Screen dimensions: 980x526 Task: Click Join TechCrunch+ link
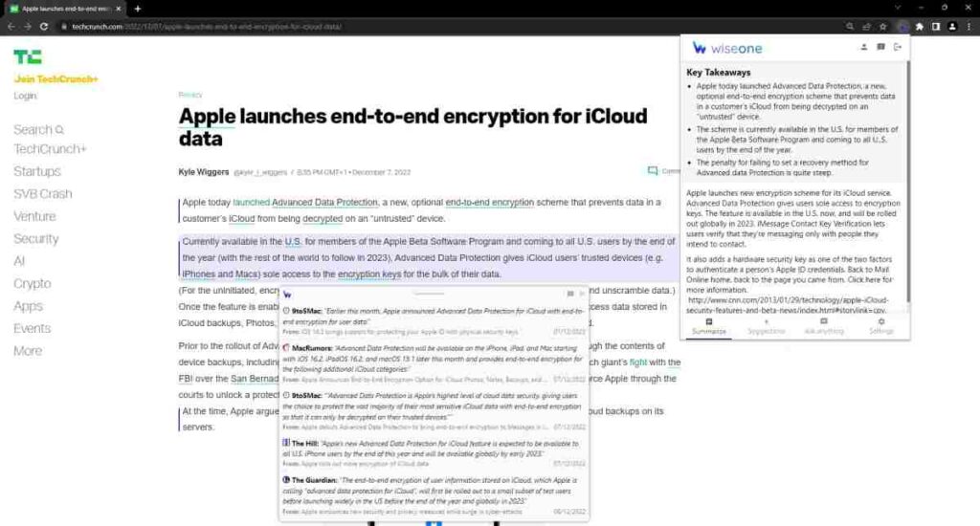(56, 79)
